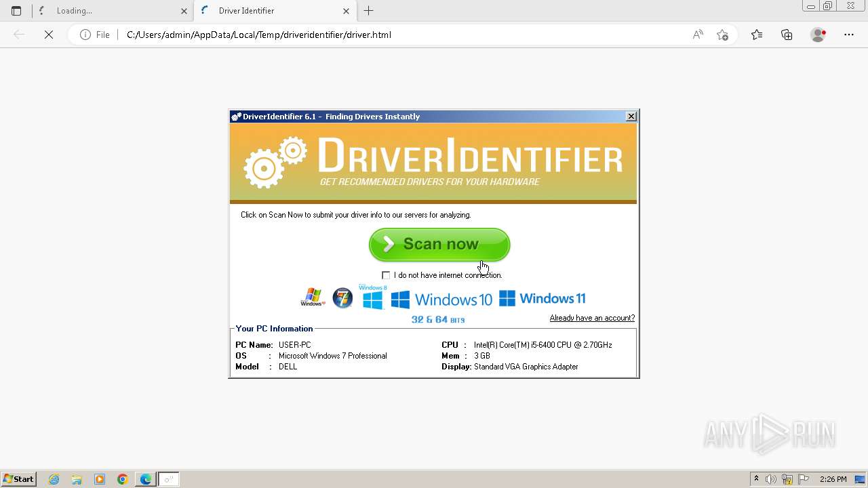View site information File icon
Viewport: 868px width, 488px height.
point(95,35)
